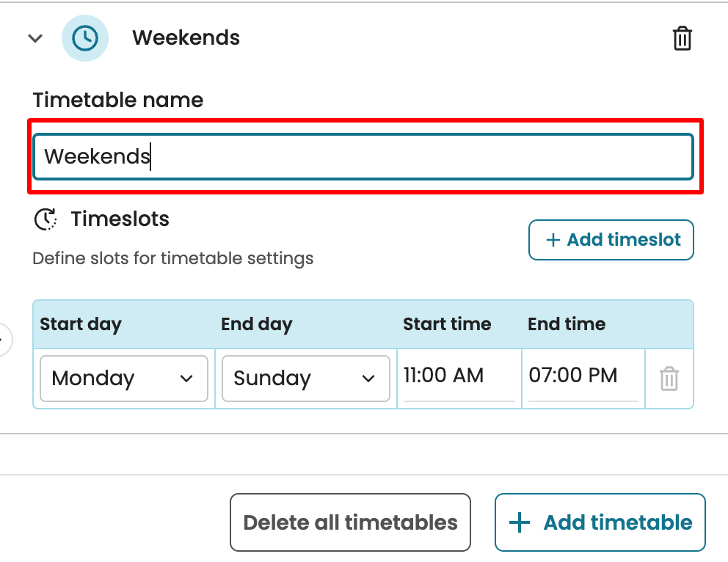Image resolution: width=728 pixels, height=562 pixels.
Task: Open the Monday start day dropdown
Action: (x=123, y=379)
